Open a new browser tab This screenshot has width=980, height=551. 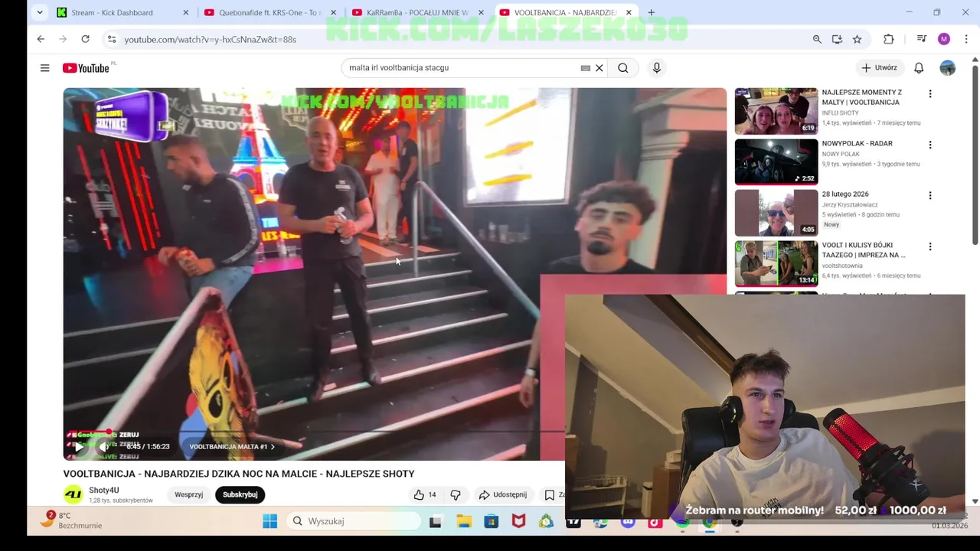pyautogui.click(x=651, y=12)
